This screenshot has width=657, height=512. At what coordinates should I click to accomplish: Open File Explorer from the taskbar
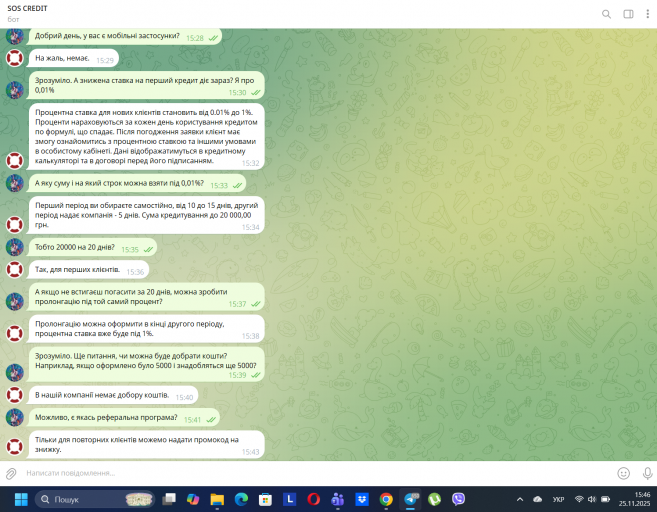(217, 499)
